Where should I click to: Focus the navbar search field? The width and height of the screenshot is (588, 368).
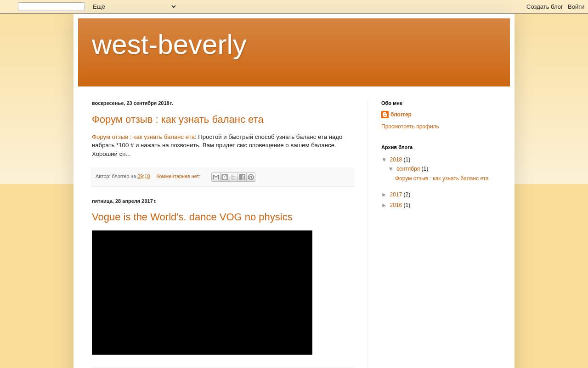51,6
